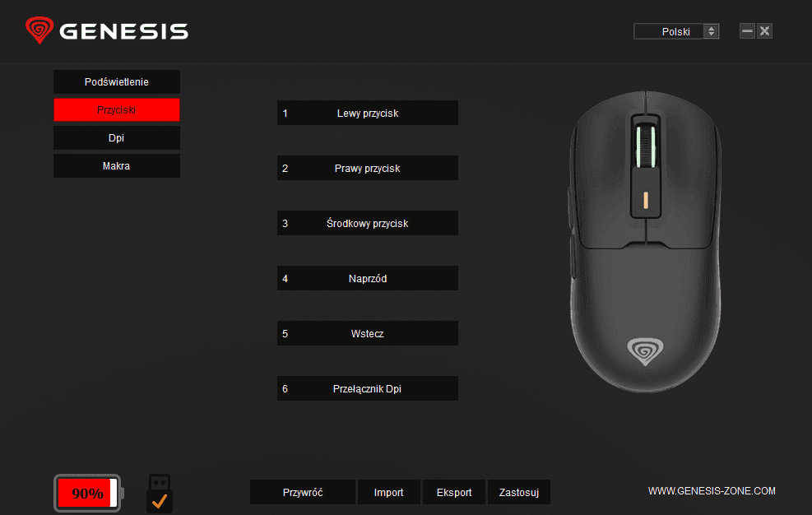Open Przełącznik Dpi button assignment

[x=368, y=388]
